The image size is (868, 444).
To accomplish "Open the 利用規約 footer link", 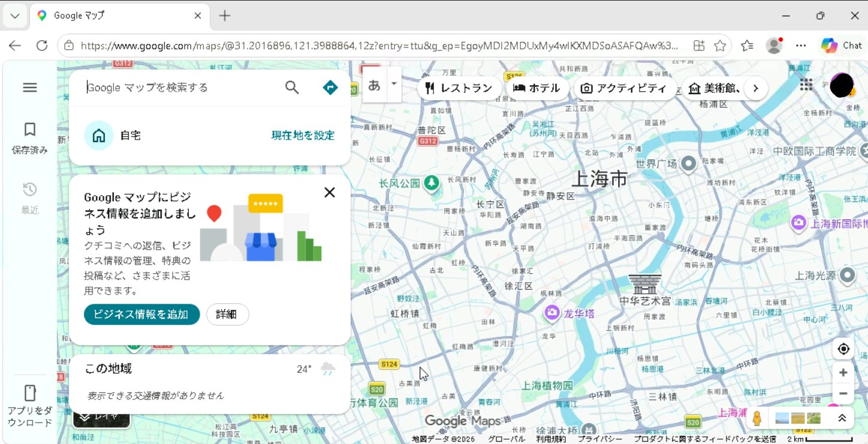I will (551, 439).
